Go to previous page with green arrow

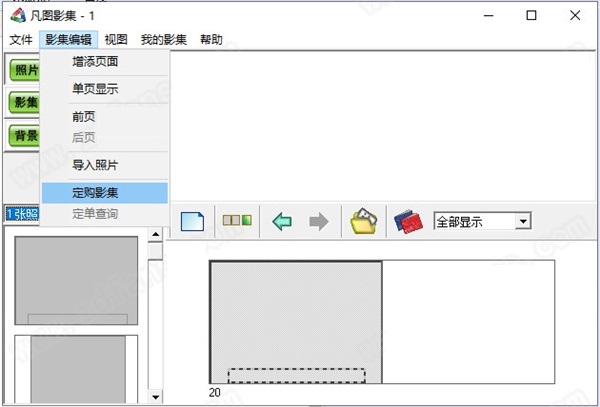click(282, 221)
